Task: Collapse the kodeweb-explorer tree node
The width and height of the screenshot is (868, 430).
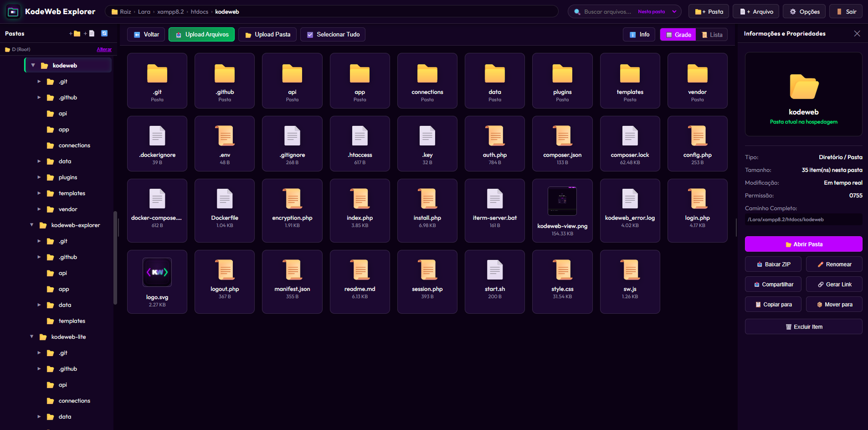Action: pos(31,225)
